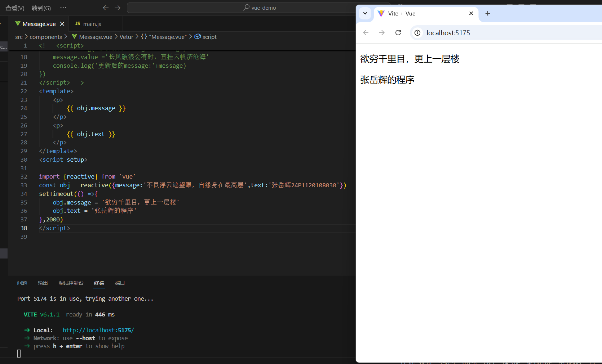The image size is (602, 364).
Task: Click the {{ obj.text }} template line
Action: click(91, 134)
